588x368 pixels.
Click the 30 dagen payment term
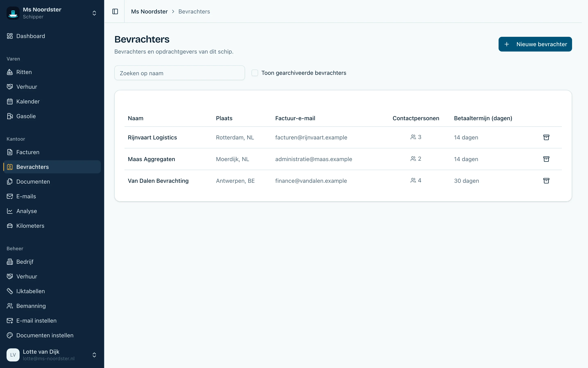[x=466, y=181]
